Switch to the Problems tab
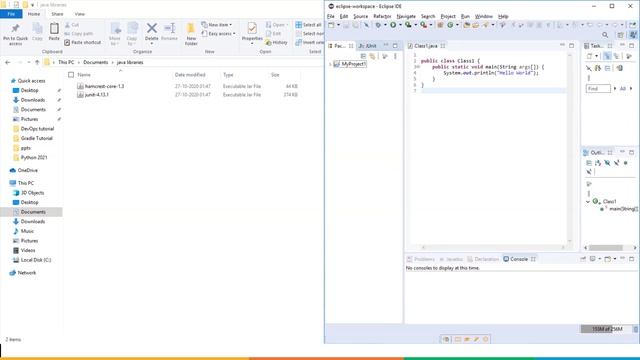 421,259
